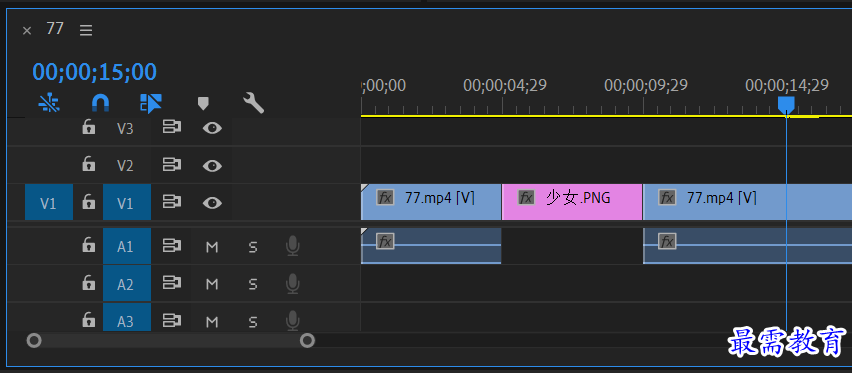Hide track V1 using eye icon
Viewport: 852px width, 373px height.
pyautogui.click(x=212, y=203)
